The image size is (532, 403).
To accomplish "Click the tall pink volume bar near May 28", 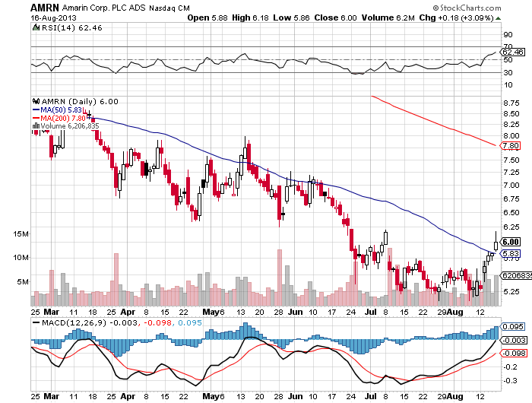I will coord(280,278).
